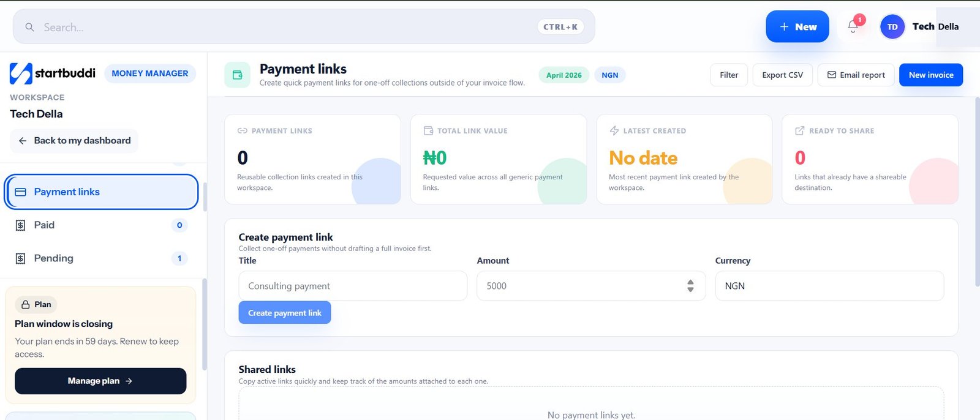Click the startbuddi logo
The height and width of the screenshot is (420, 980).
tap(53, 73)
